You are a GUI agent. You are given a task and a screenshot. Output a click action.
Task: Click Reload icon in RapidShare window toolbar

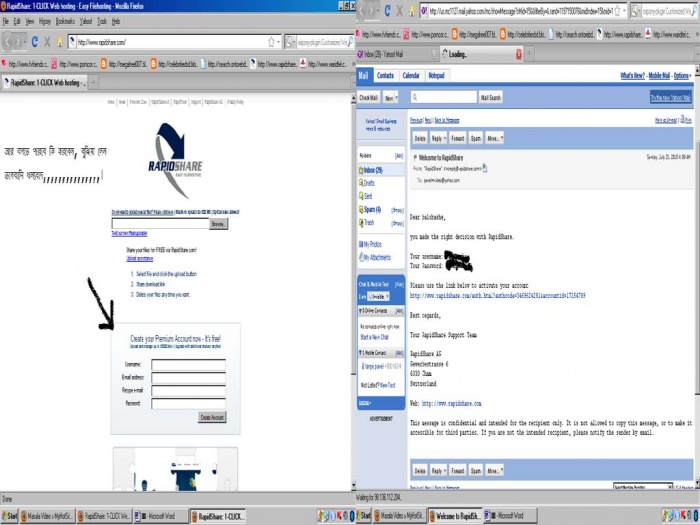point(34,42)
